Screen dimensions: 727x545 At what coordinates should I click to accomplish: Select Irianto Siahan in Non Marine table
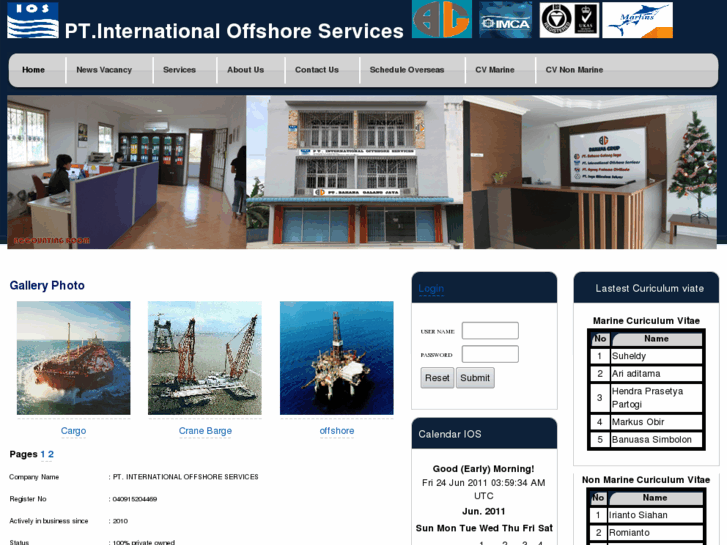pos(638,515)
